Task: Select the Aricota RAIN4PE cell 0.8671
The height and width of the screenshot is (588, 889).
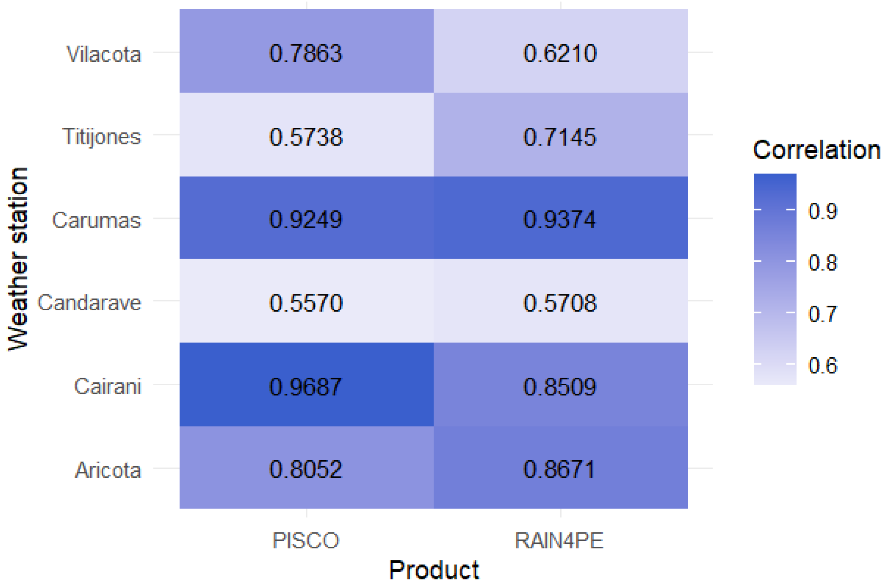Action: (x=560, y=468)
